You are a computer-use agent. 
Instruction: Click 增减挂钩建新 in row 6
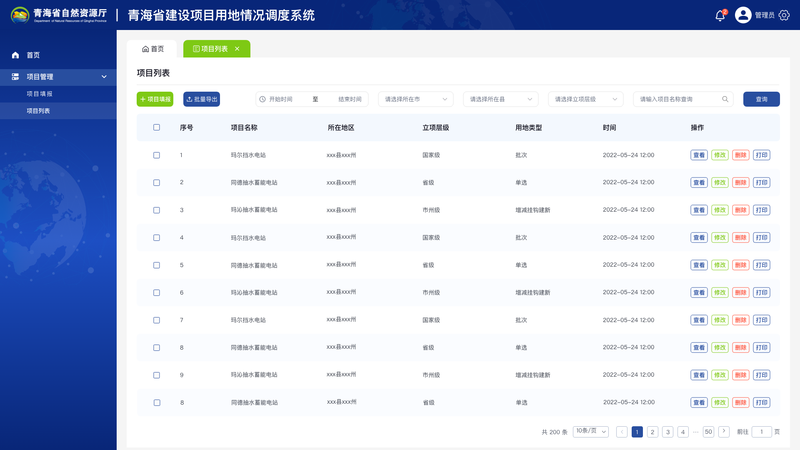pos(533,293)
